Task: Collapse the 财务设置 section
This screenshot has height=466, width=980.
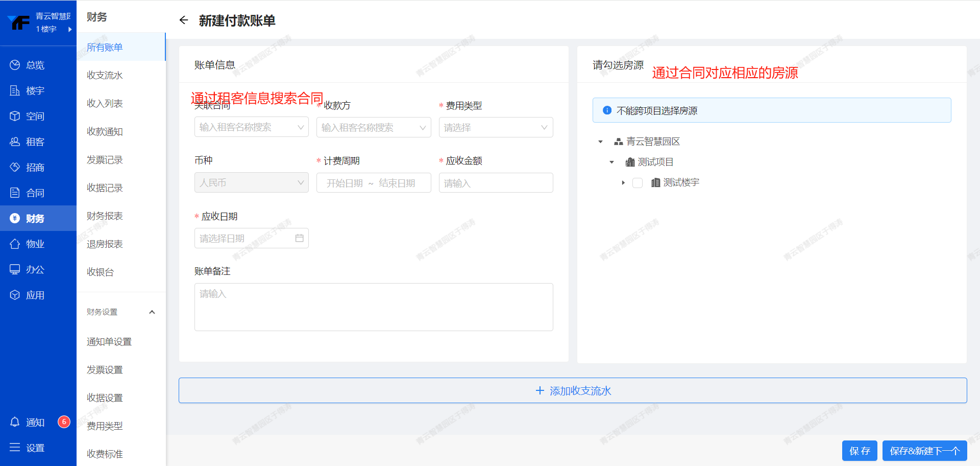Action: (x=152, y=312)
